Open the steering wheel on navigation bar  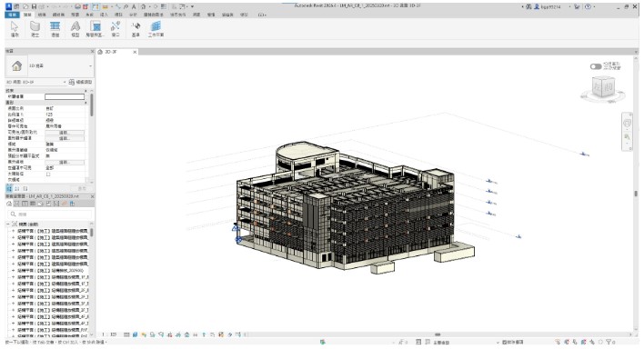[627, 124]
